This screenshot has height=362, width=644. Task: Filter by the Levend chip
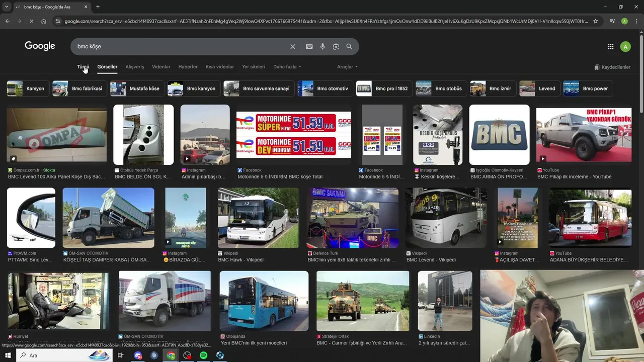(540, 88)
